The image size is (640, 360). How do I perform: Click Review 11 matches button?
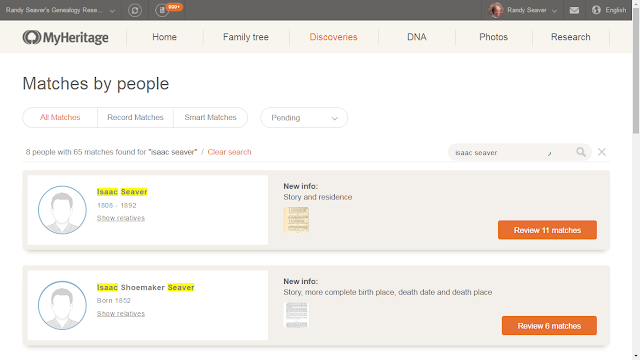point(547,230)
